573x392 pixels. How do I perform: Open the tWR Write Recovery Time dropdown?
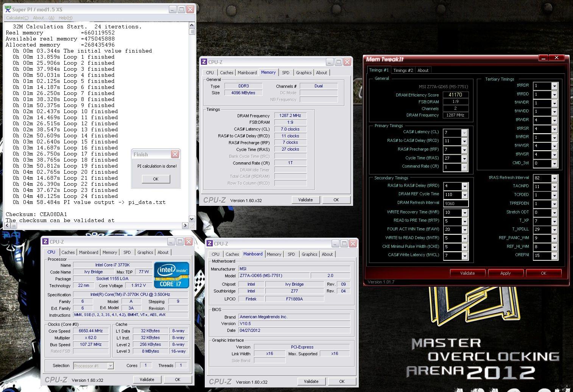click(x=464, y=213)
